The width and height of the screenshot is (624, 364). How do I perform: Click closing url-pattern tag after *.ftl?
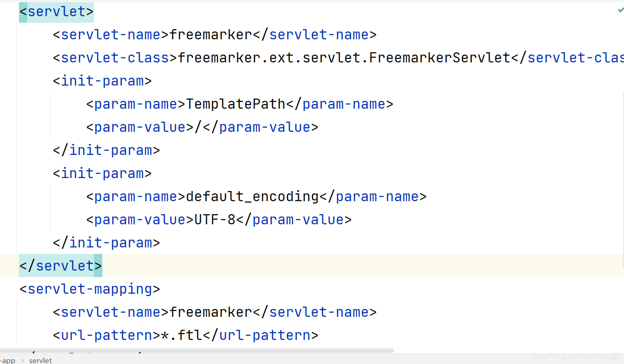(261, 335)
